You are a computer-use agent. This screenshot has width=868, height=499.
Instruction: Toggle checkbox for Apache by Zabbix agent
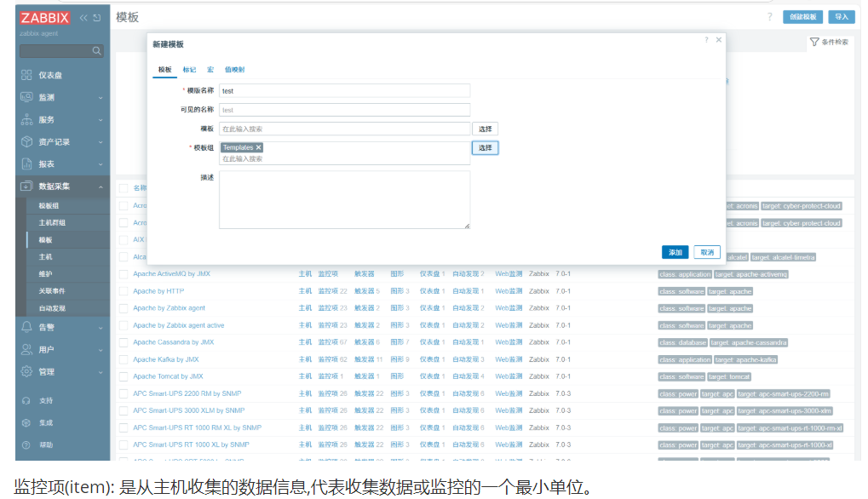pyautogui.click(x=124, y=308)
